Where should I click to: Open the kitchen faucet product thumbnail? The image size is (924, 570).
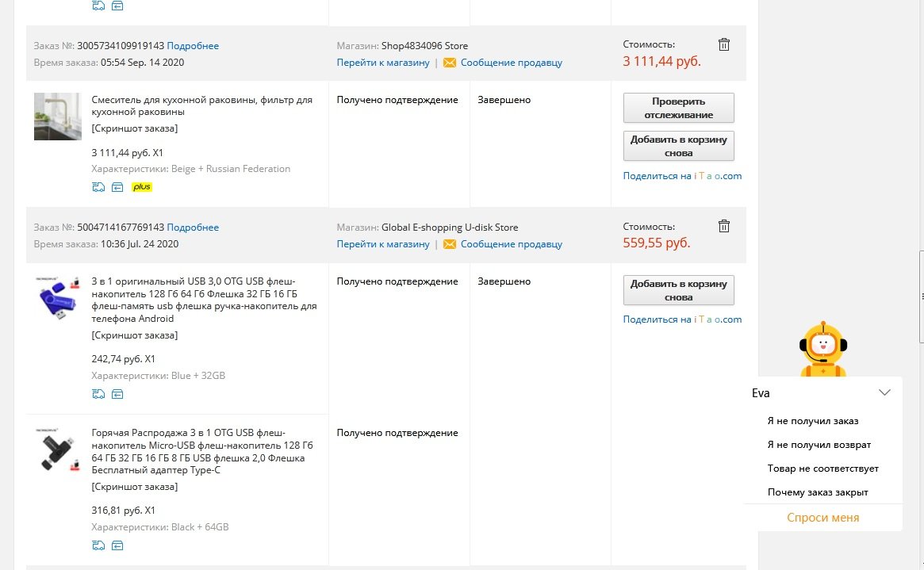pos(57,117)
